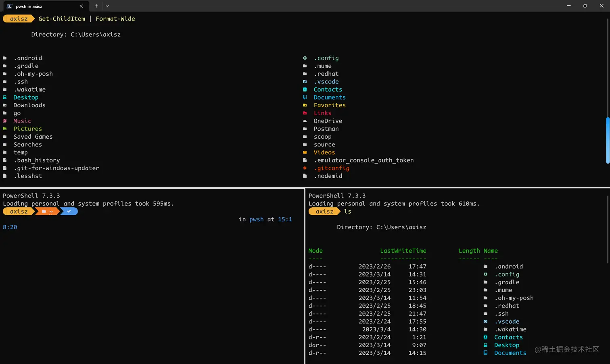Click 'Searches' entry
610x364 pixels.
pyautogui.click(x=27, y=144)
